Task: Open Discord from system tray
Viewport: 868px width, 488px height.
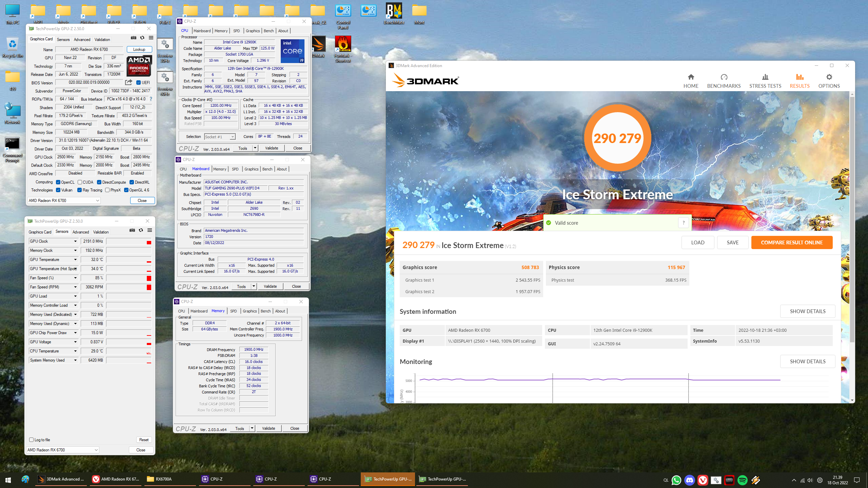Action: 690,480
